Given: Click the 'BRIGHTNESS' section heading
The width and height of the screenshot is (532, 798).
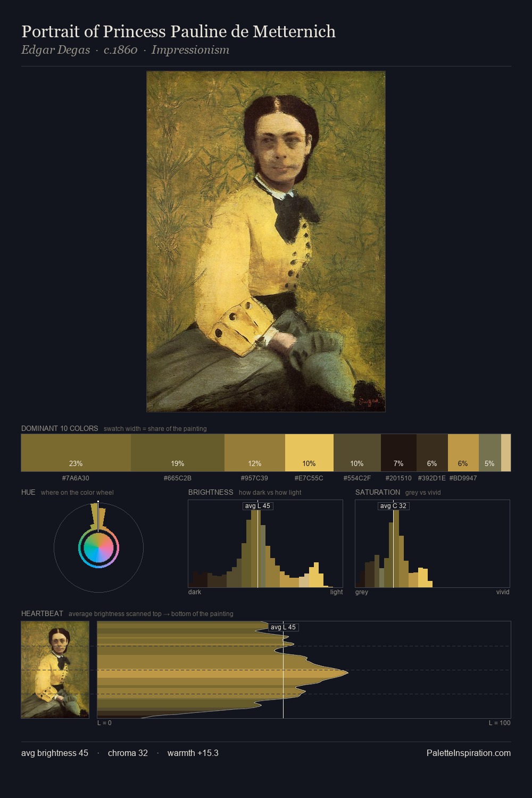Looking at the screenshot, I should (x=211, y=492).
